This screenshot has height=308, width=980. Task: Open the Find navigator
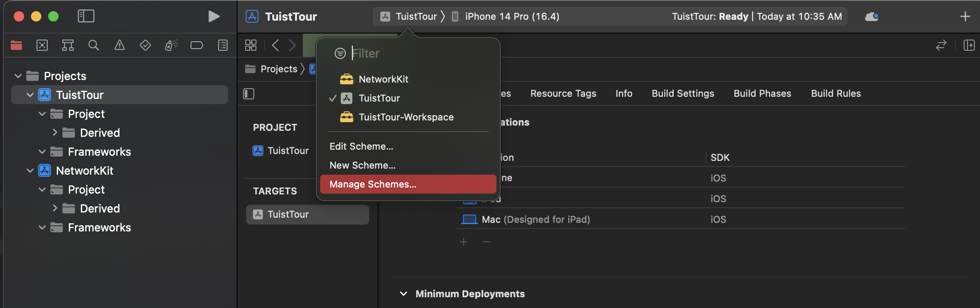click(94, 45)
